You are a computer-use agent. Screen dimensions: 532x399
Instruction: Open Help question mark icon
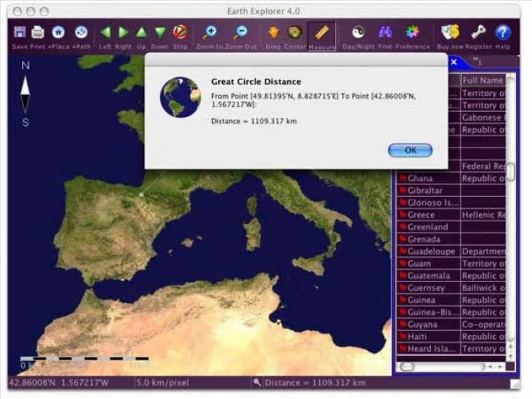click(503, 32)
